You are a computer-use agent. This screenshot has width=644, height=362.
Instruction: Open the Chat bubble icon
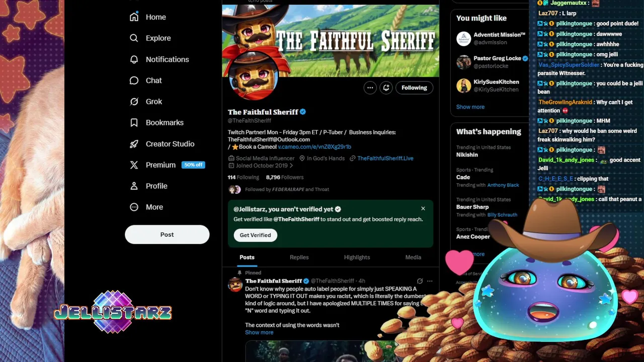(134, 80)
